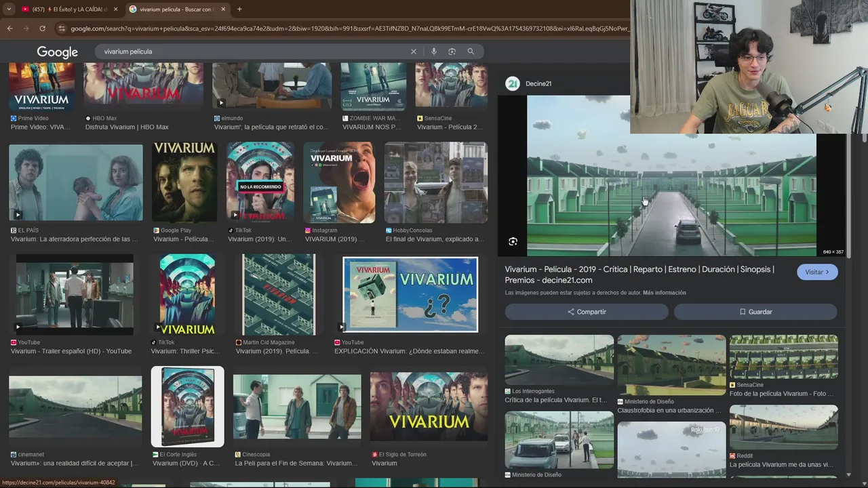868x488 pixels.
Task: Open the tab search dropdown arrow
Action: [9, 9]
